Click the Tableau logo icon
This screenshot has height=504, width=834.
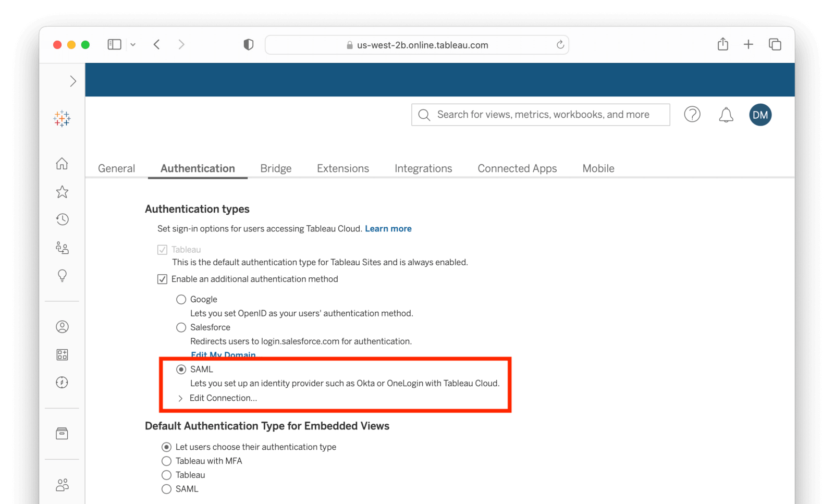tap(62, 119)
